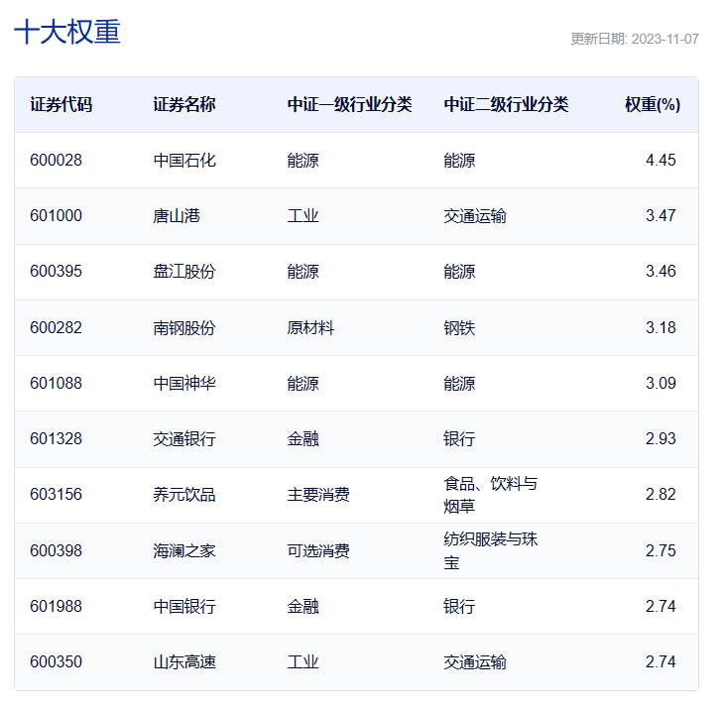Select security code 600028
Image resolution: width=728 pixels, height=711 pixels.
[x=57, y=160]
